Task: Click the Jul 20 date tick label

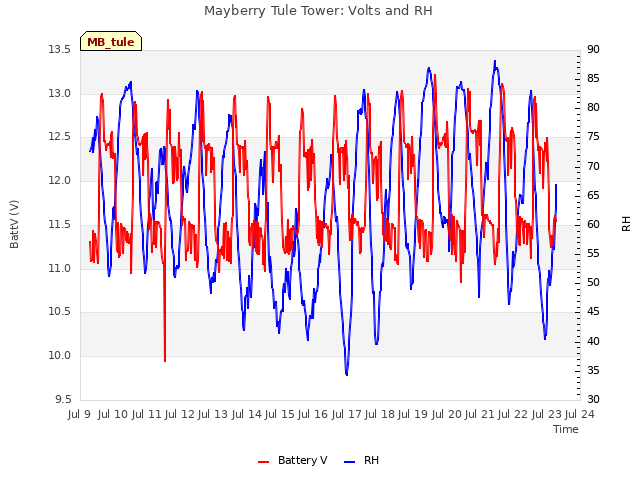Action: click(447, 414)
